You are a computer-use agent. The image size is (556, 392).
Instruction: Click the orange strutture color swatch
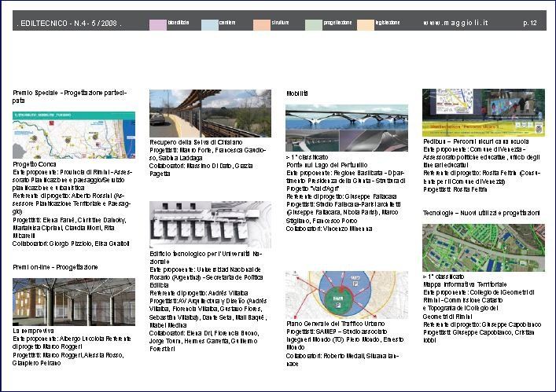point(262,25)
